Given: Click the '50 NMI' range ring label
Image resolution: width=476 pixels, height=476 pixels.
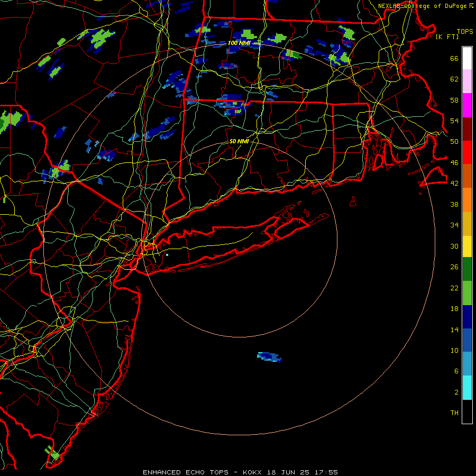Looking at the screenshot, I should coord(239,141).
